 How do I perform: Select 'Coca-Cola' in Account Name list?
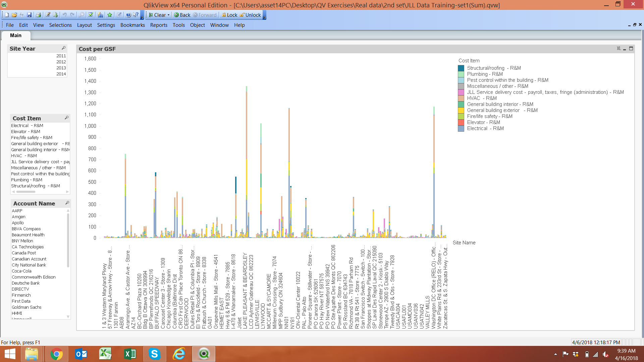39,271
